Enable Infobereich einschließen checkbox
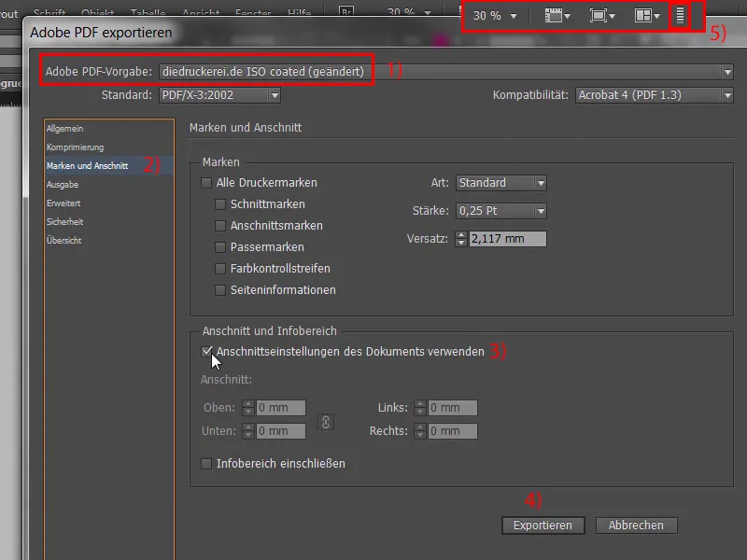 (x=206, y=464)
